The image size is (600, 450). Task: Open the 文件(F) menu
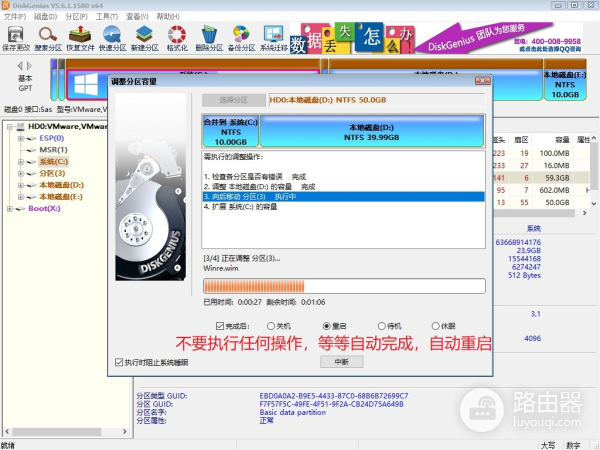15,16
